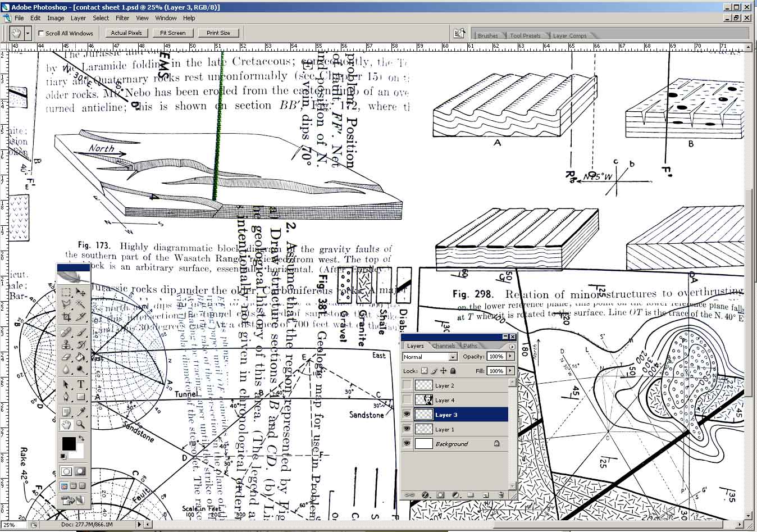
Task: Choose the Healing Brush tool
Action: pyautogui.click(x=66, y=332)
